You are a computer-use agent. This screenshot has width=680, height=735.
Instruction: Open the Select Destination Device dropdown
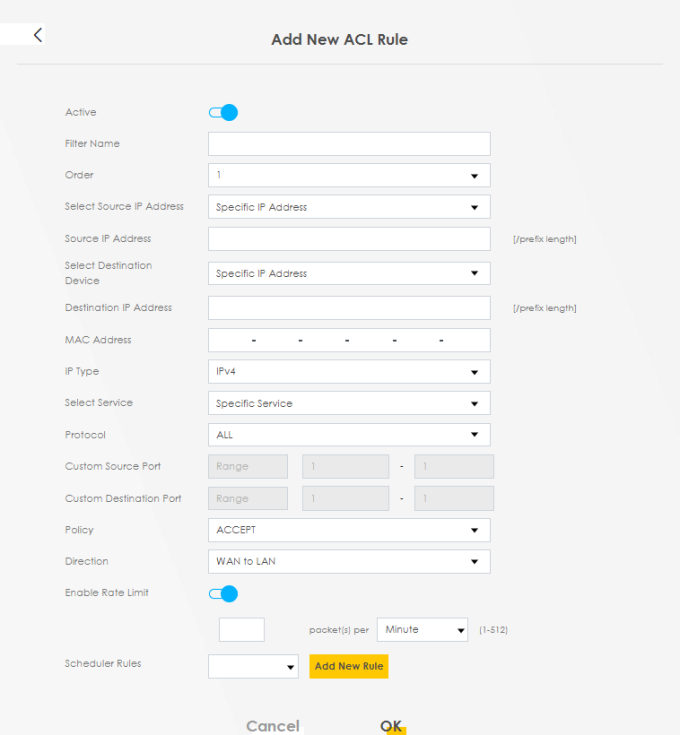click(349, 273)
